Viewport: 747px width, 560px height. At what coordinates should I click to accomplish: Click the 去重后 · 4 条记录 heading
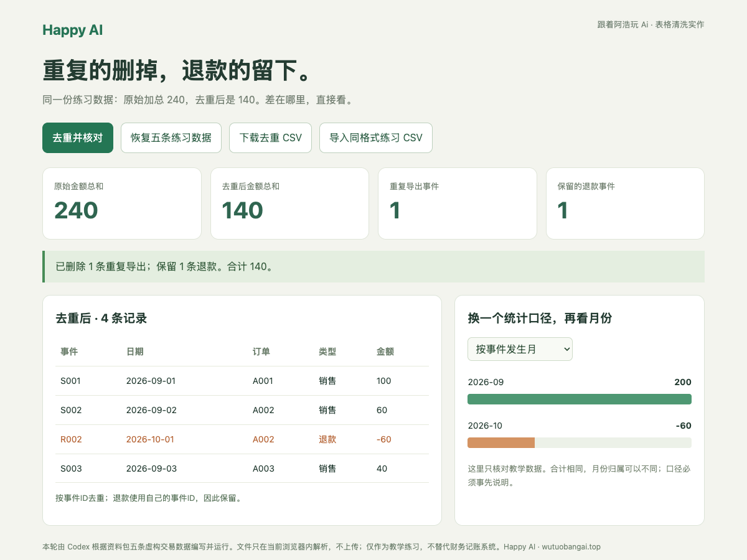(101, 319)
